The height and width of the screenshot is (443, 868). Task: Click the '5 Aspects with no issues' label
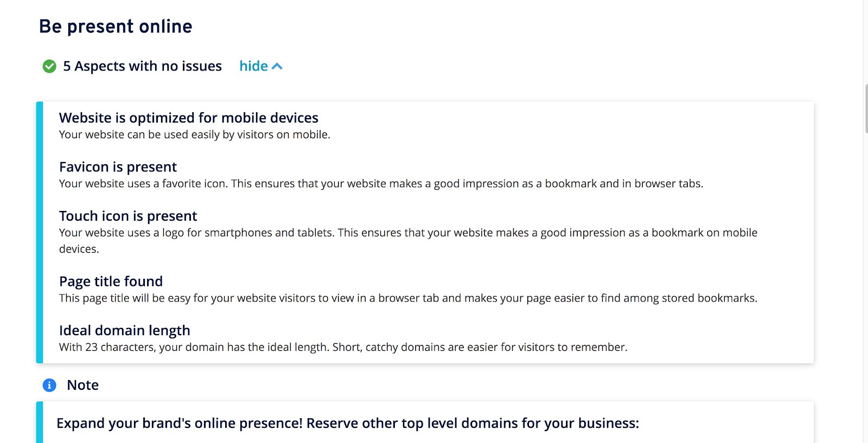click(142, 66)
